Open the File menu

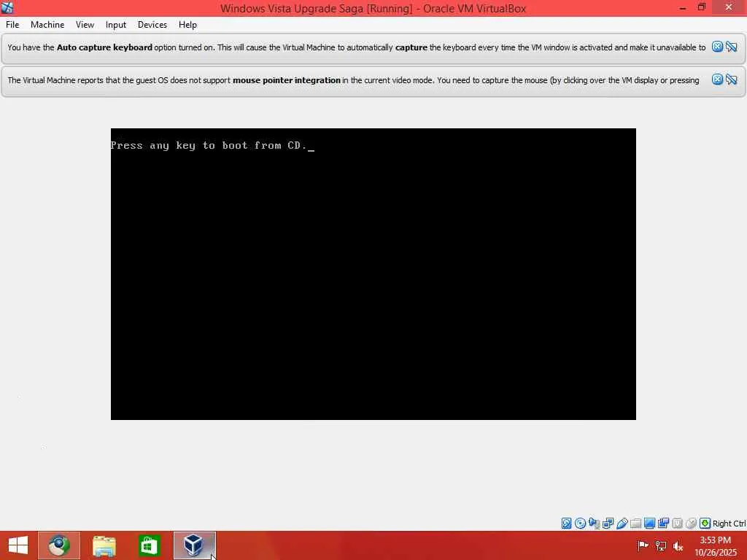[x=12, y=25]
